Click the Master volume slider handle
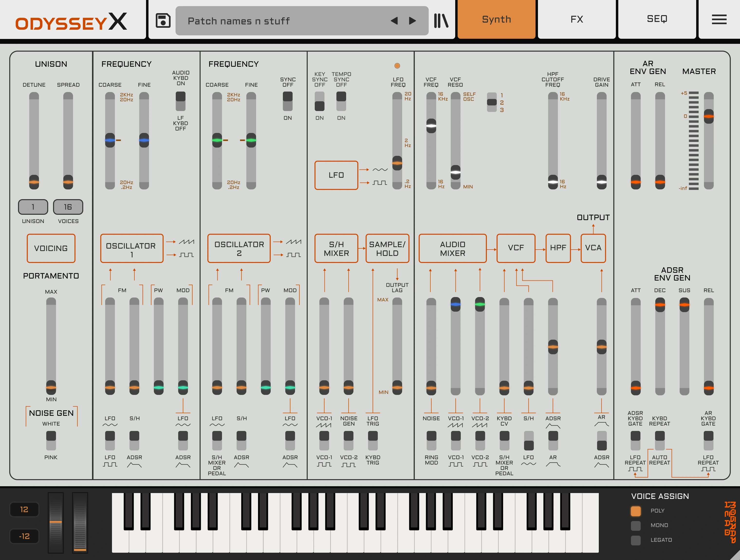The width and height of the screenshot is (740, 560). pos(709,116)
